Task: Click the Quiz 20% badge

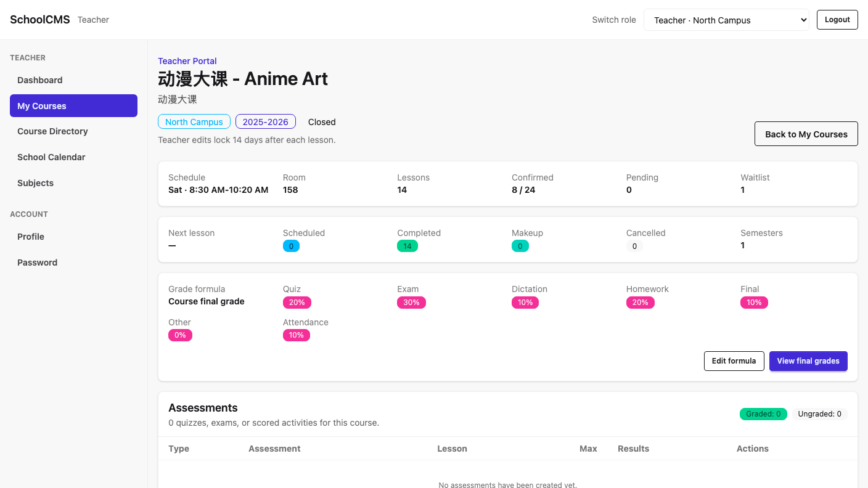Action: (x=297, y=303)
